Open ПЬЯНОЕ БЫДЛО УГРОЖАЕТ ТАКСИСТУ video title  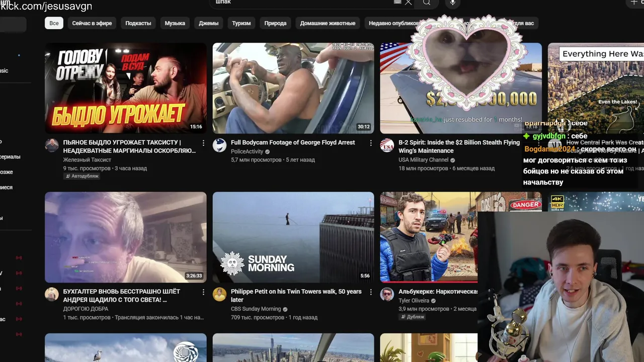(129, 147)
